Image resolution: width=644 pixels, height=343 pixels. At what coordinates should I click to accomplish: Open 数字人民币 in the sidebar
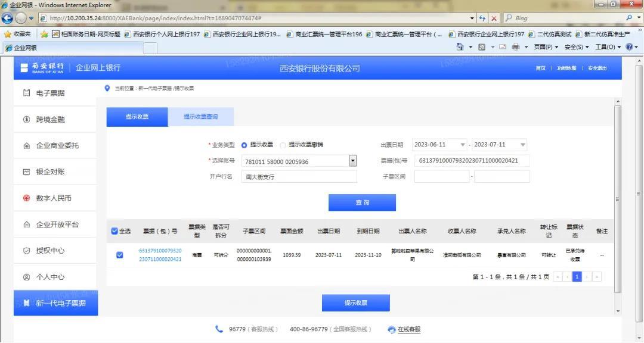(x=55, y=198)
